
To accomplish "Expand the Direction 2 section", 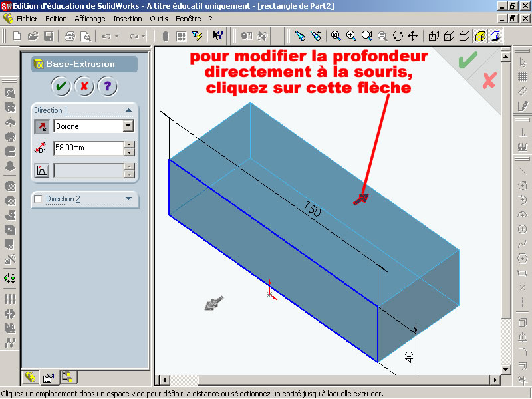I will pyautogui.click(x=128, y=199).
